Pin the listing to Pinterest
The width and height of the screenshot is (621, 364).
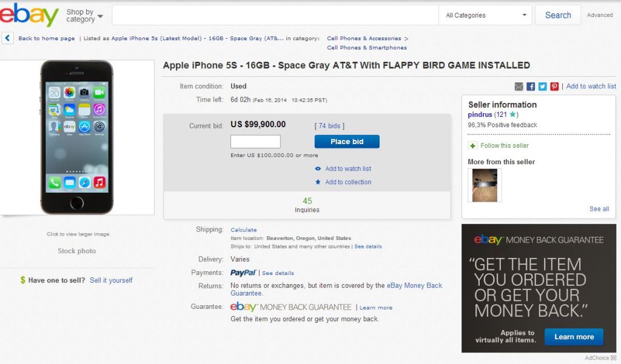554,86
